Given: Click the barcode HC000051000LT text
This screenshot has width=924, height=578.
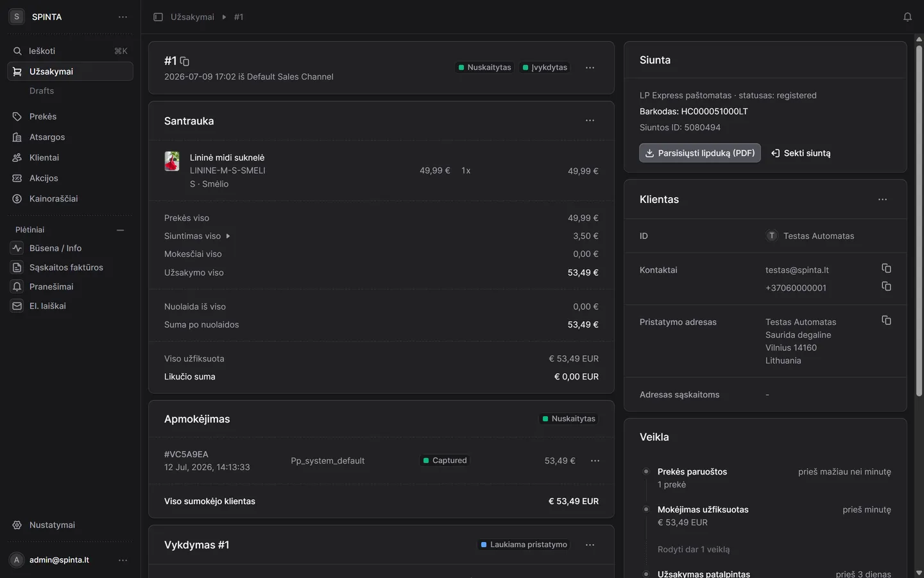Looking at the screenshot, I should tap(694, 111).
